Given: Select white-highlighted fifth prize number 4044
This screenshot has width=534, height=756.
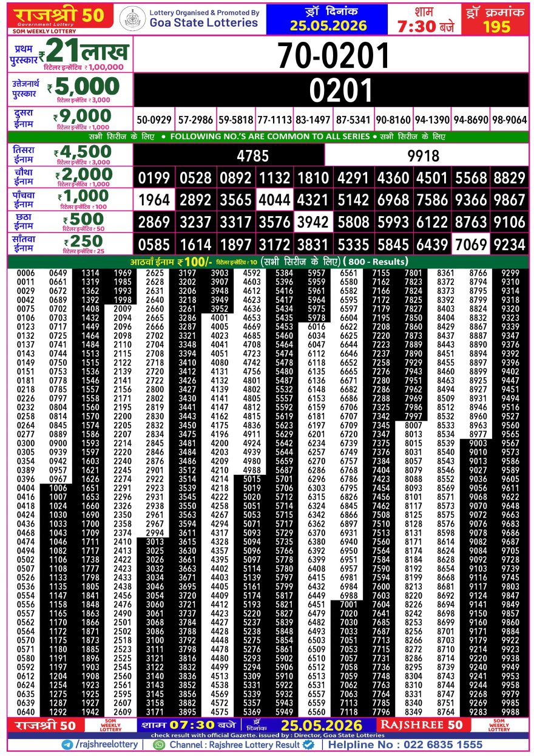Looking at the screenshot, I should click(274, 200).
